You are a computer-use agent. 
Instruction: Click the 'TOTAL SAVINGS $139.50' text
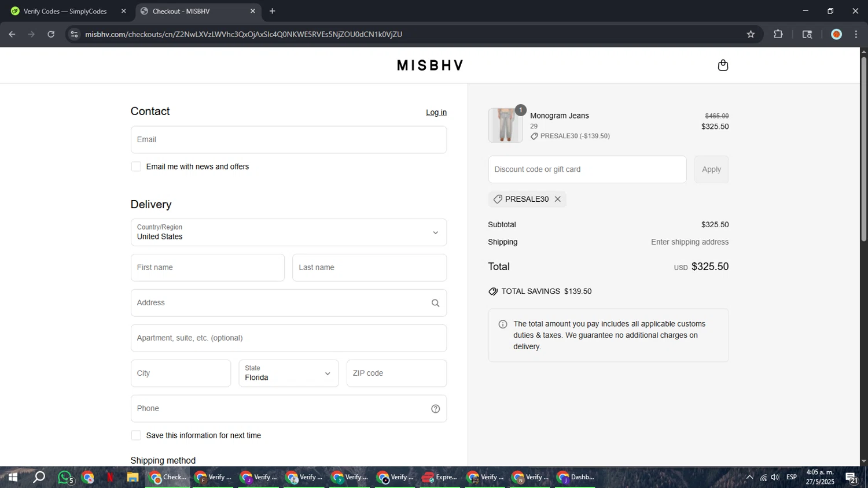click(x=546, y=291)
